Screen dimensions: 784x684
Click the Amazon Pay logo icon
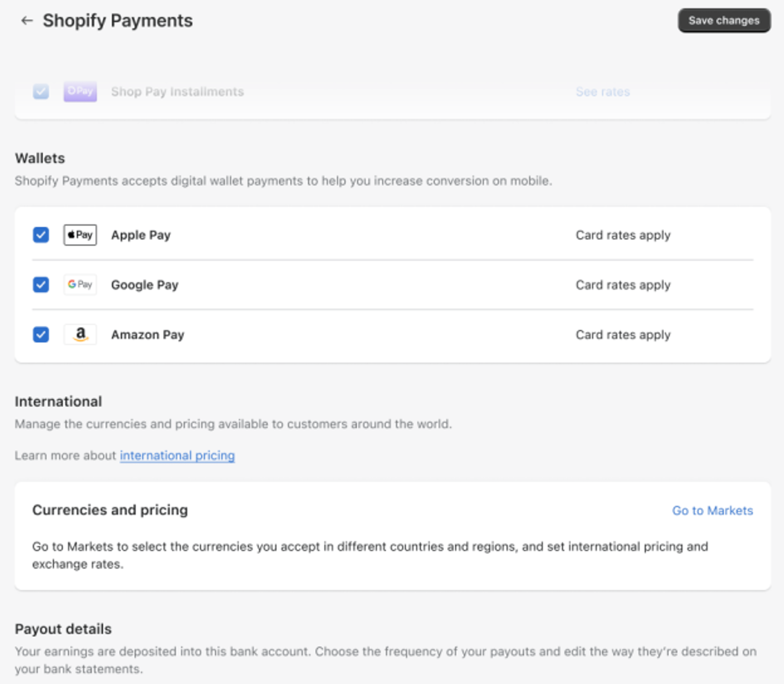(80, 334)
